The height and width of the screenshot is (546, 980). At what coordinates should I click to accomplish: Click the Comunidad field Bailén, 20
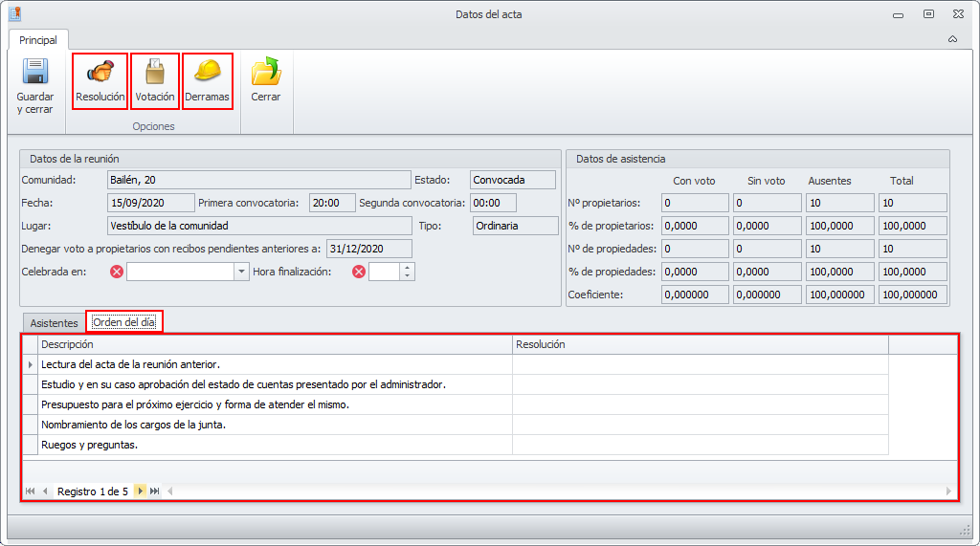(x=258, y=180)
